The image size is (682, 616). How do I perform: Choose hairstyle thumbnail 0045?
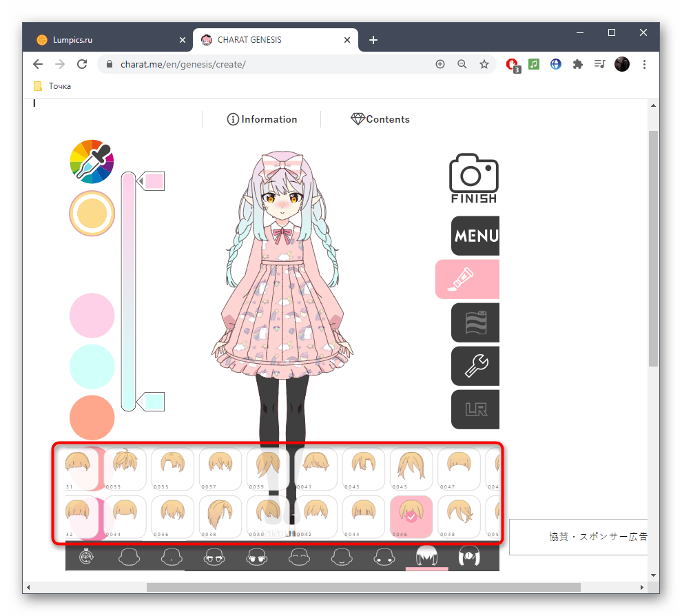coord(411,469)
